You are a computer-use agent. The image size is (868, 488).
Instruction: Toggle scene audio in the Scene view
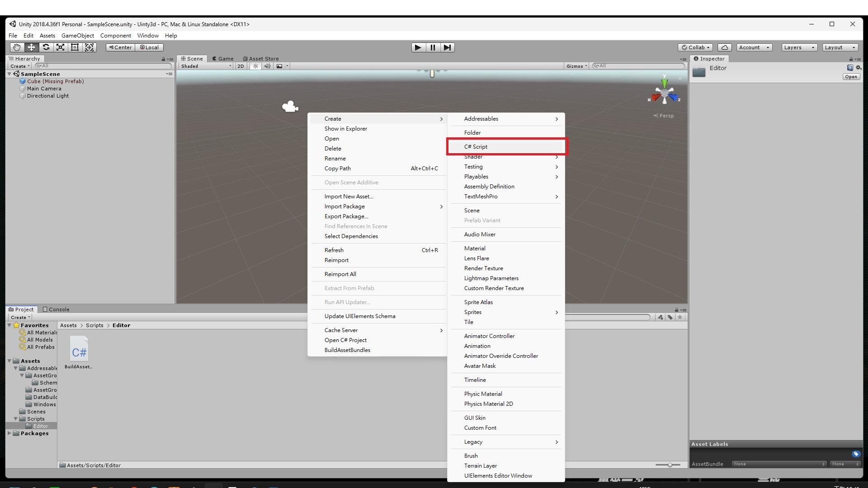[x=267, y=66]
